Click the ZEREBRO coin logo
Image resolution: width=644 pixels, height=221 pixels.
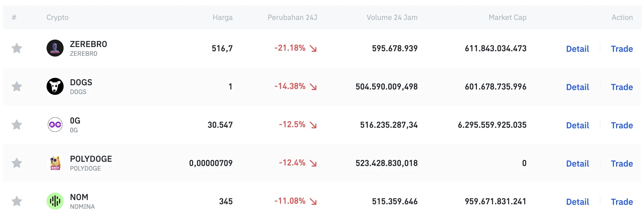click(x=55, y=48)
